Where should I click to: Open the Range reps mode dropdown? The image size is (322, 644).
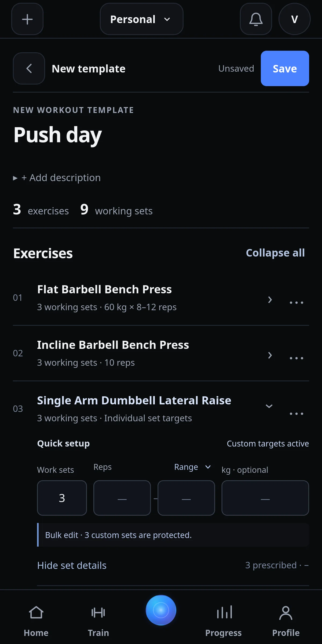(x=193, y=467)
